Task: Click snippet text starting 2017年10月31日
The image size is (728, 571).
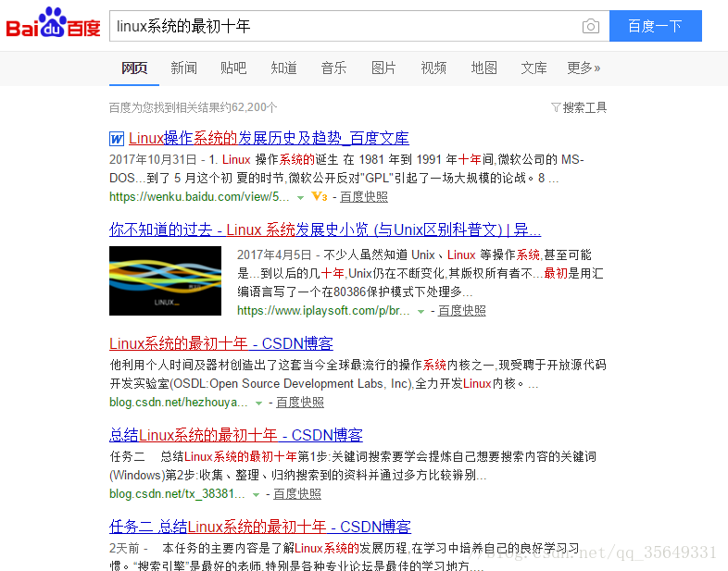Action: 346,168
